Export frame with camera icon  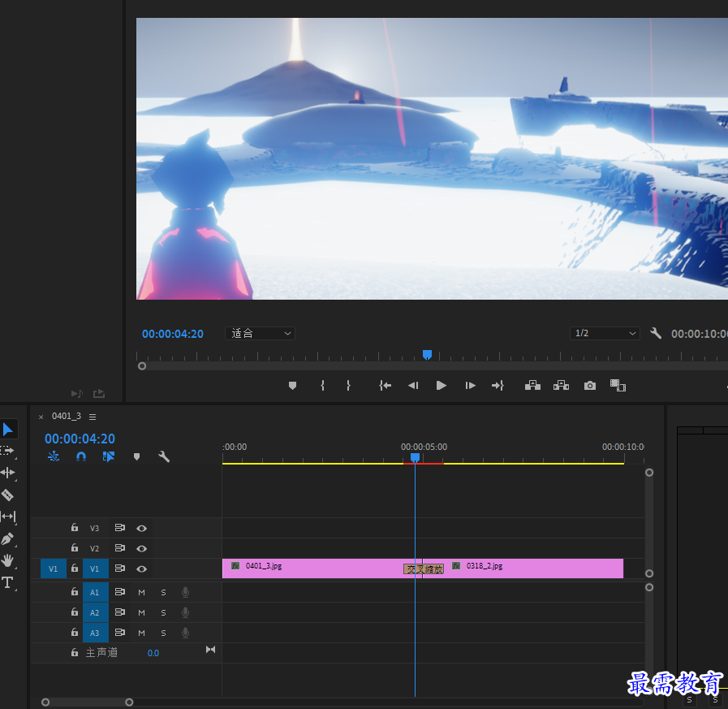point(590,386)
